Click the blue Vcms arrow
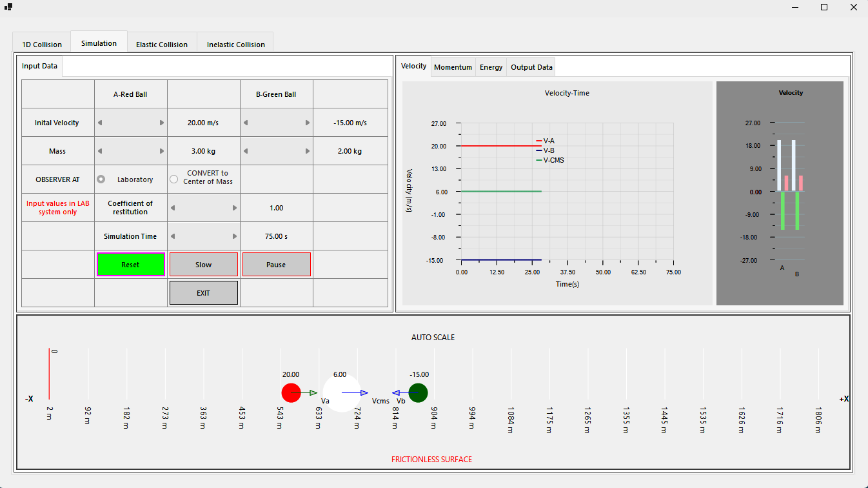 pyautogui.click(x=355, y=392)
